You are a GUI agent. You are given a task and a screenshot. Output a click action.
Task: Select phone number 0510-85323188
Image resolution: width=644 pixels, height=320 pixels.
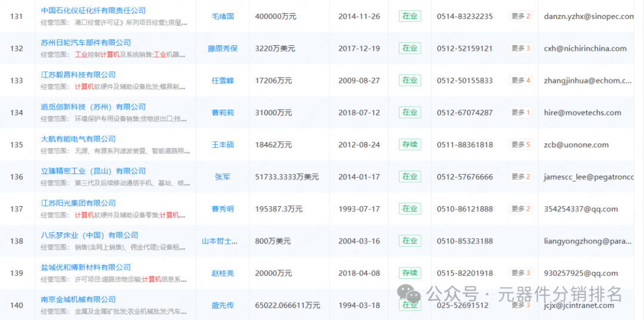point(465,241)
